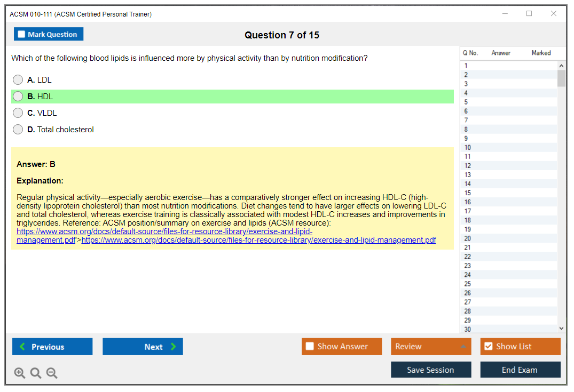The image size is (574, 392).
Task: Click the green left arrow on Previous
Action: pyautogui.click(x=22, y=347)
